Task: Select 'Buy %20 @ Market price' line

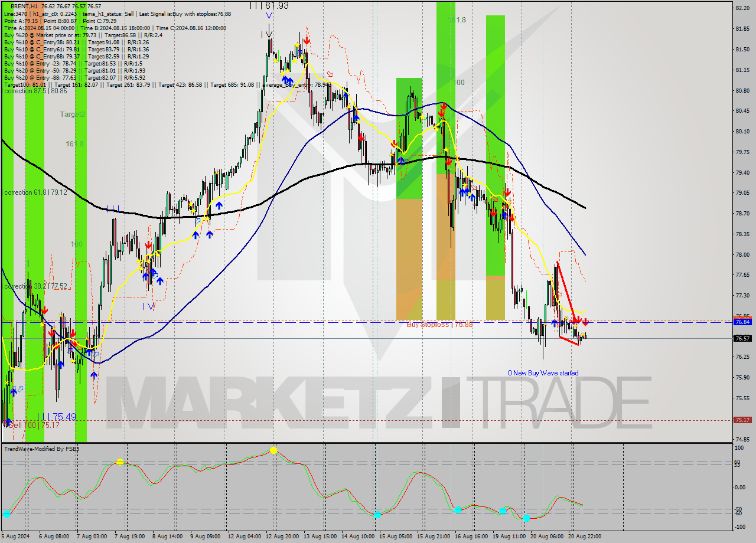Action: [83, 35]
